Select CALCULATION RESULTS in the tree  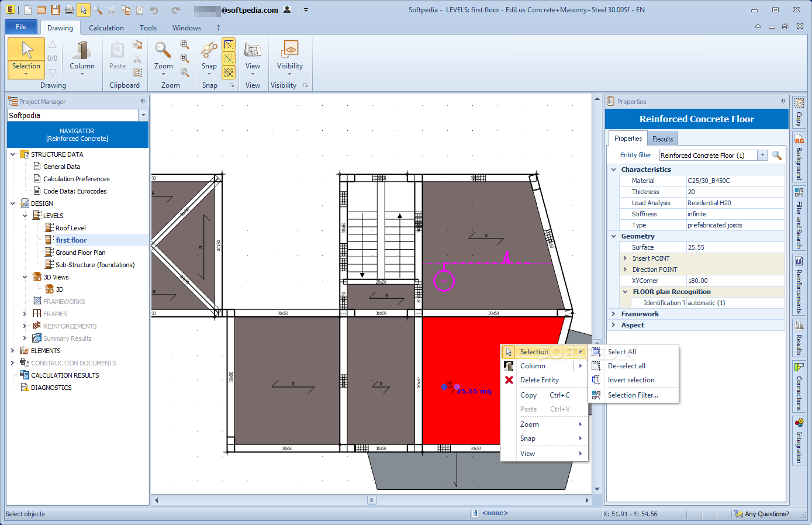[x=65, y=375]
